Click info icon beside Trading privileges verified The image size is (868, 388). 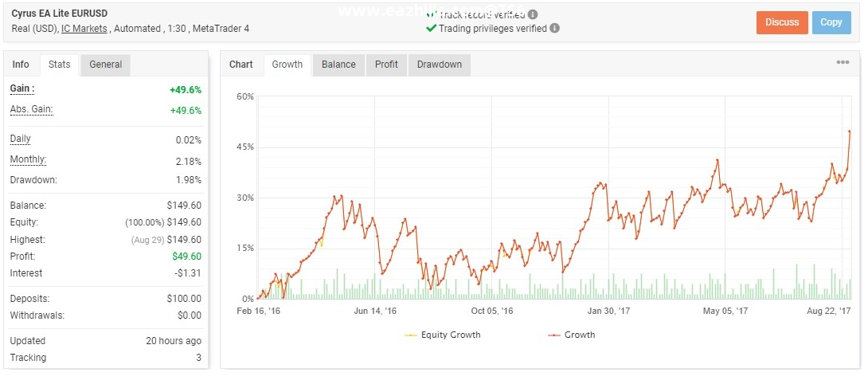point(555,28)
